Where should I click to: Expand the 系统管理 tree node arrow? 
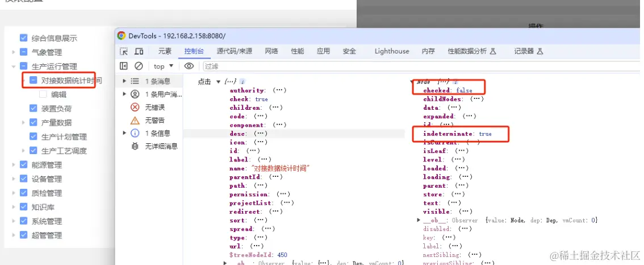click(14, 221)
